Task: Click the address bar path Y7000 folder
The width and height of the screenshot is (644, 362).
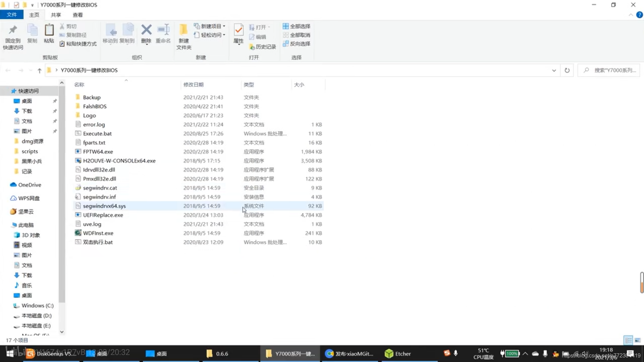Action: point(89,70)
